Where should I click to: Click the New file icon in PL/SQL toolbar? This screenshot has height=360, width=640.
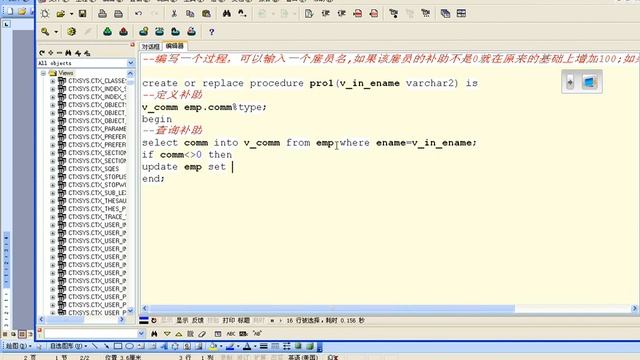click(x=45, y=14)
